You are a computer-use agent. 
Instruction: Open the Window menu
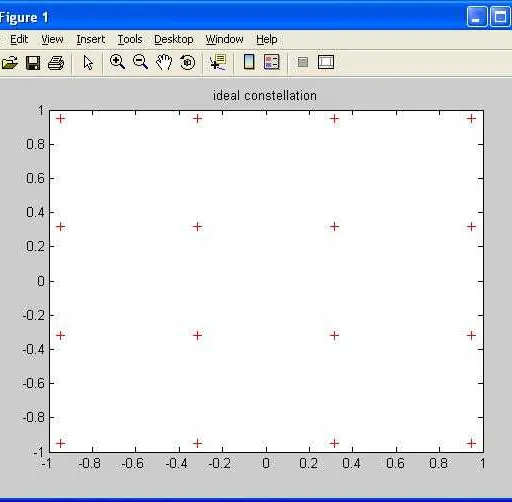224,39
